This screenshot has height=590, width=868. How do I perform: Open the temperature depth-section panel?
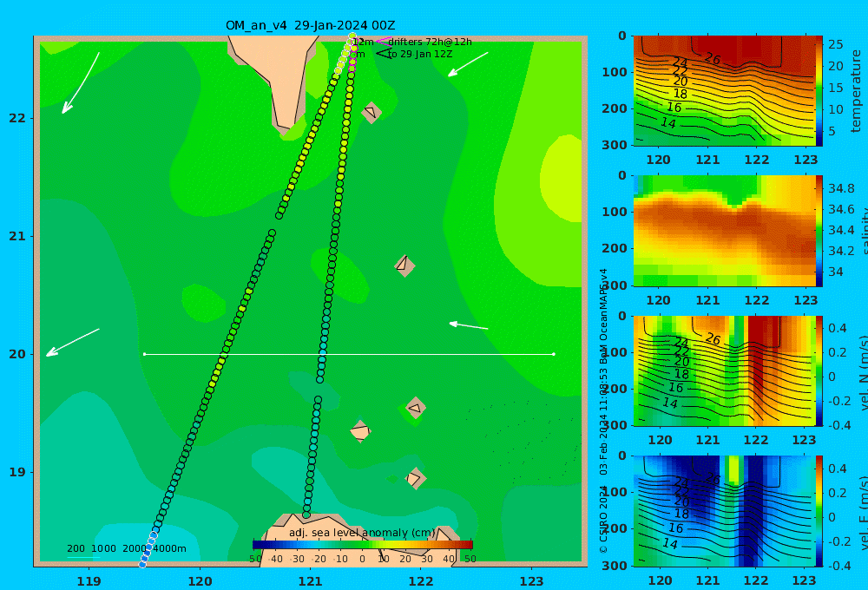[725, 91]
